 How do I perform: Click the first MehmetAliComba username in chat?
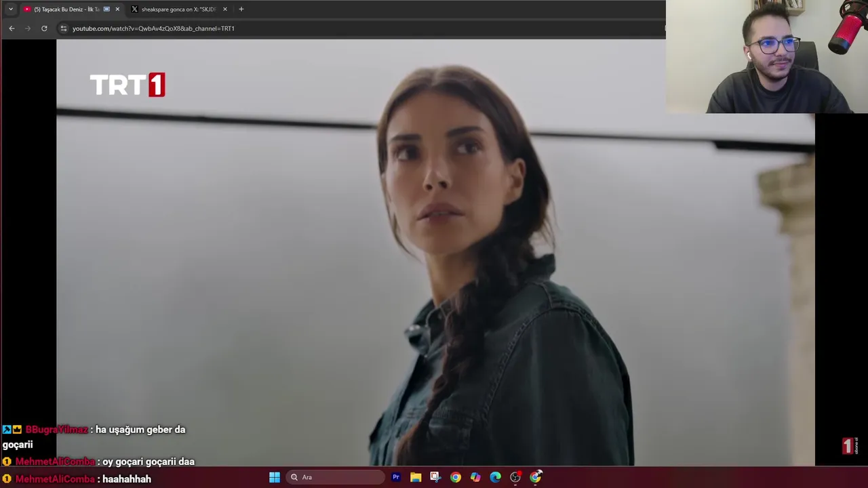[x=55, y=462]
